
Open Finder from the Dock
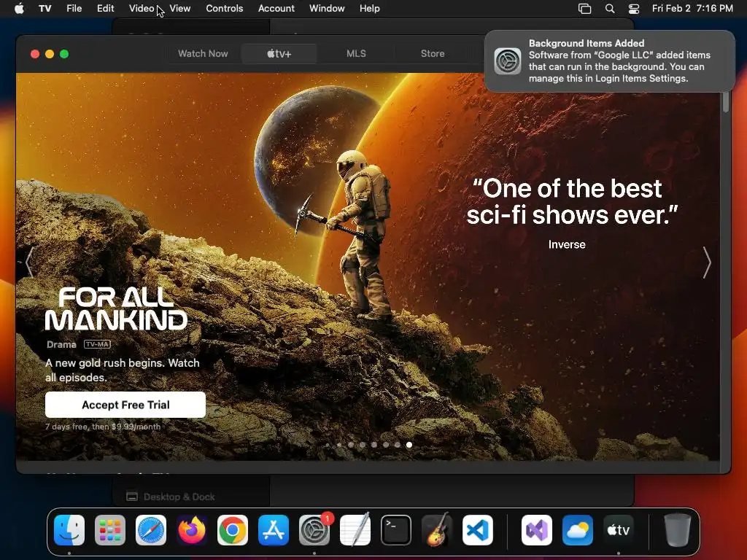[x=69, y=530]
